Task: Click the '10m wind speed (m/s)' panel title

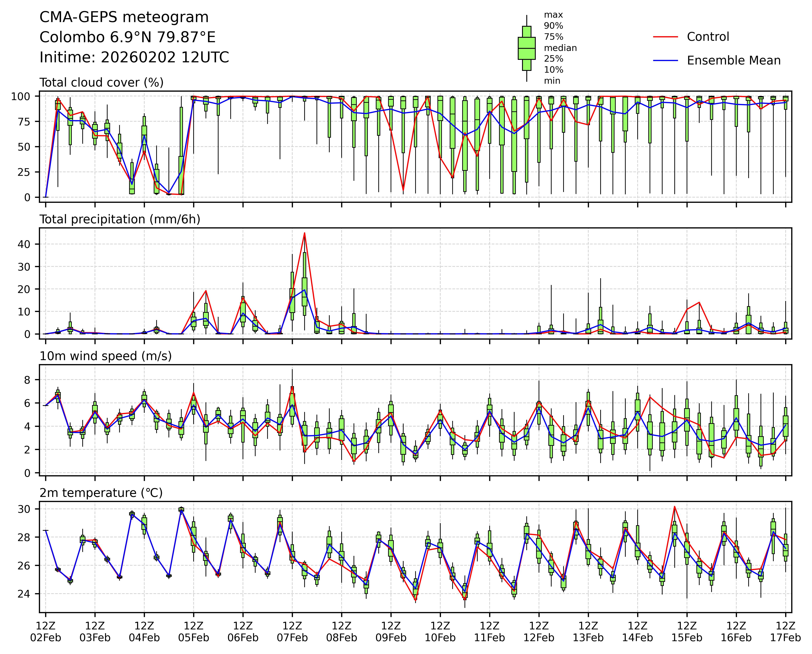Action: point(105,356)
